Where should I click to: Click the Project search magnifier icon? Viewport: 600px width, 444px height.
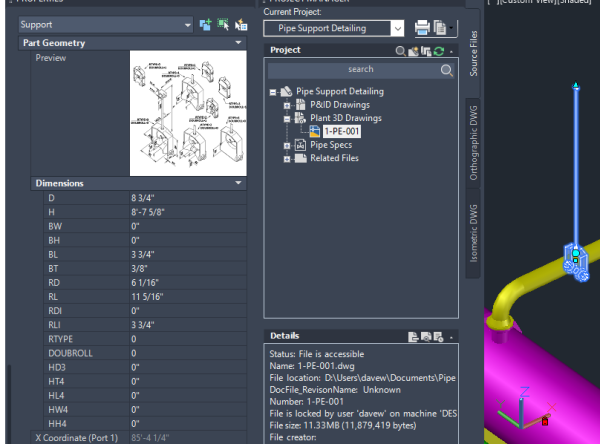coord(400,51)
